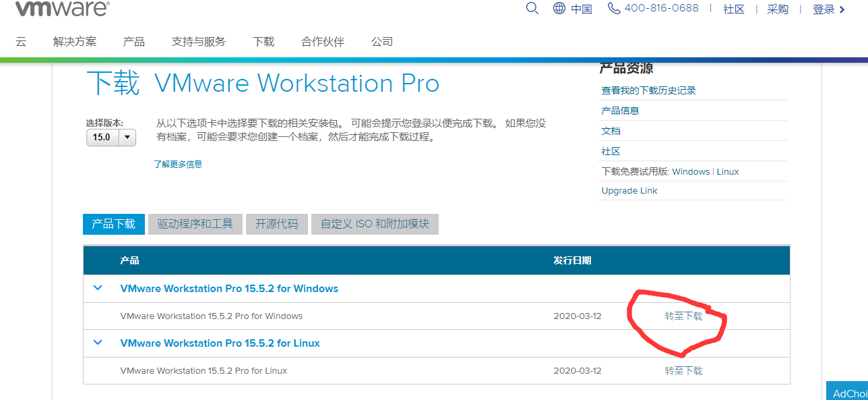Click the Linux free trial link
868x400 pixels.
pyautogui.click(x=728, y=171)
